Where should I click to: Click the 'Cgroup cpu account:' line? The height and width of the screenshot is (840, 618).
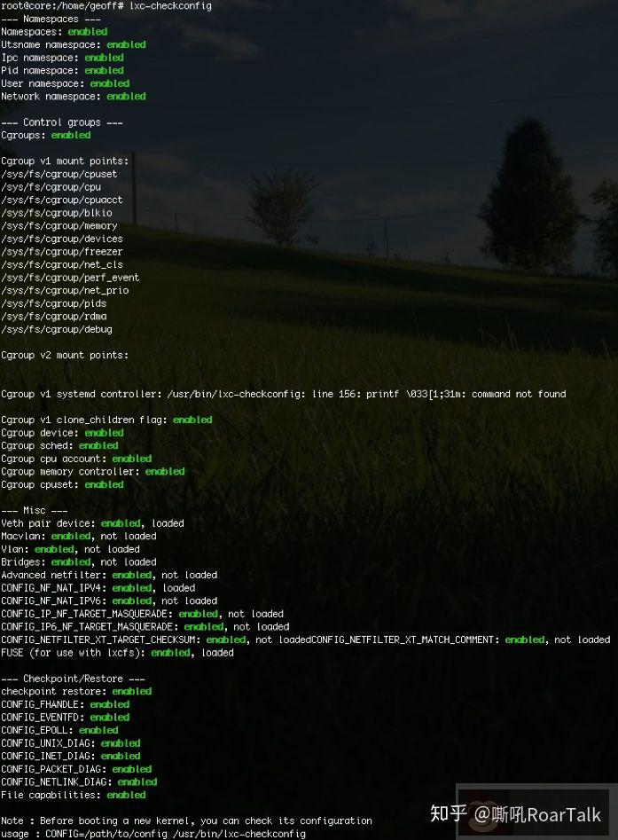[x=76, y=459]
